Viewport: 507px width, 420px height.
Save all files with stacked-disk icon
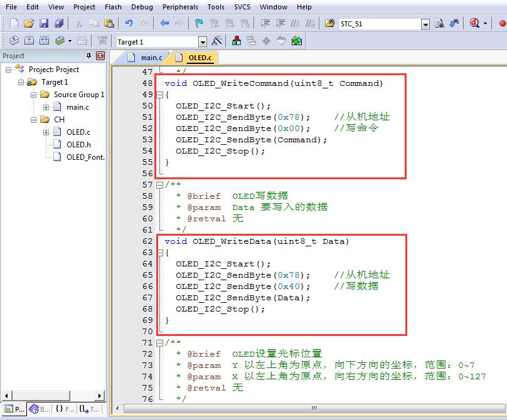59,23
